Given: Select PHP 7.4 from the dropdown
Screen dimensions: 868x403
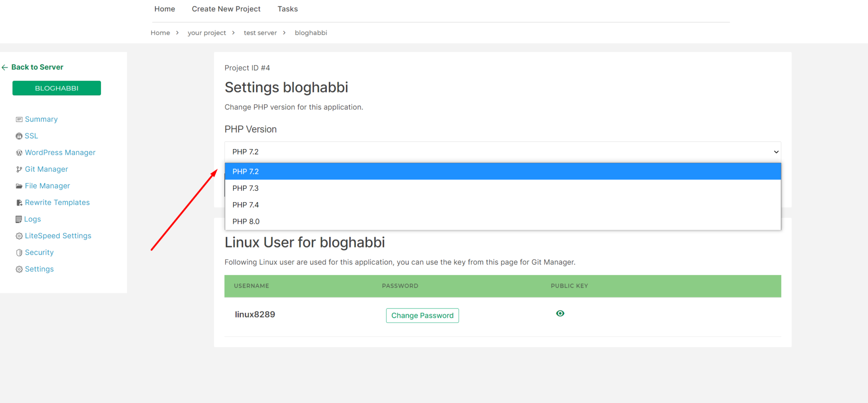Looking at the screenshot, I should coord(246,205).
